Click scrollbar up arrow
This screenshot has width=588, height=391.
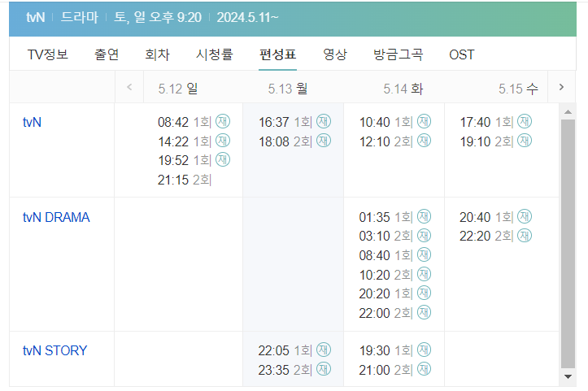[568, 112]
